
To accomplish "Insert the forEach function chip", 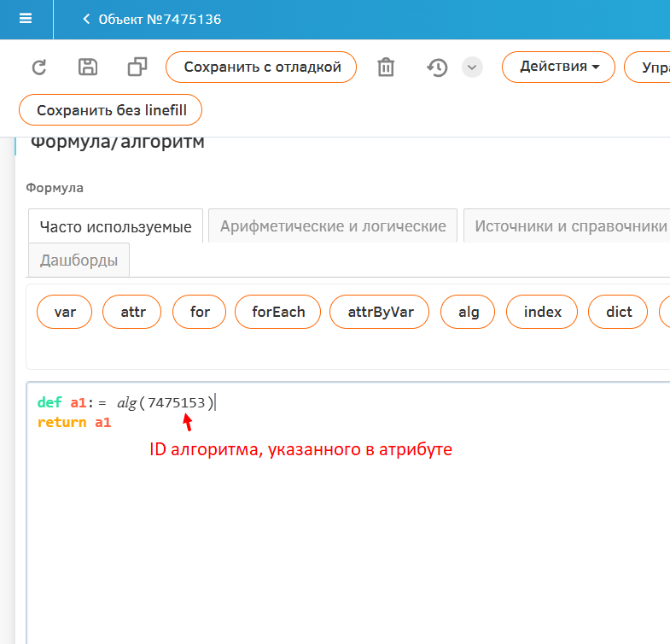I will coord(277,312).
